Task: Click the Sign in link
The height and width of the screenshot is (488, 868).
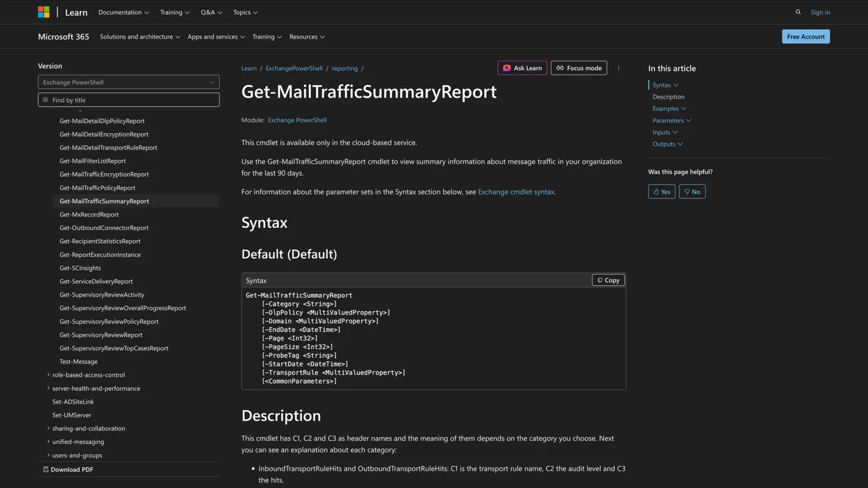Action: pos(820,12)
